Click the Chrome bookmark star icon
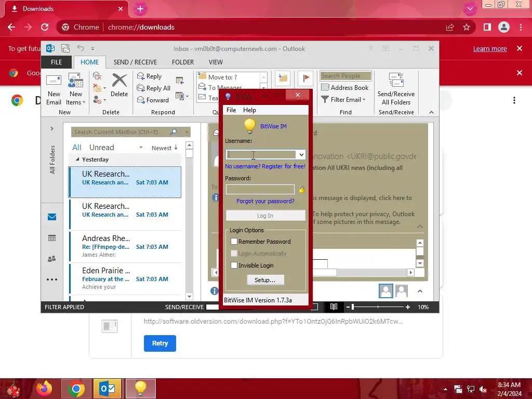The image size is (532, 399). coord(467,27)
